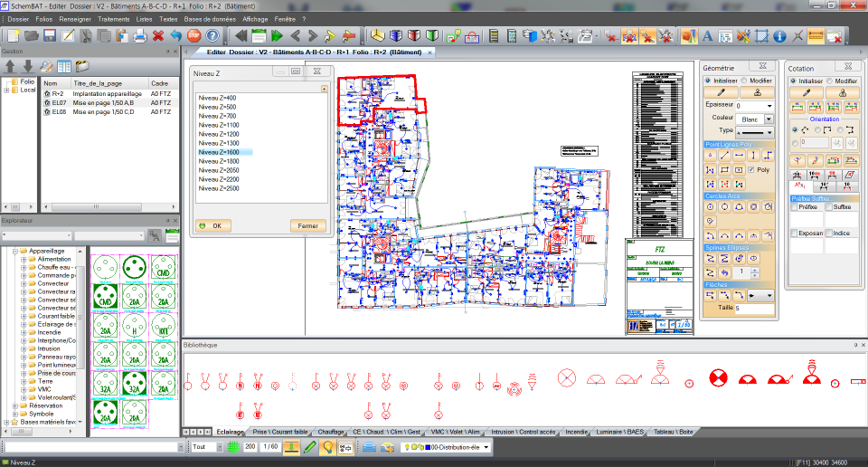
Task: Click the table columns icon in Gestion panel
Action: [64, 66]
